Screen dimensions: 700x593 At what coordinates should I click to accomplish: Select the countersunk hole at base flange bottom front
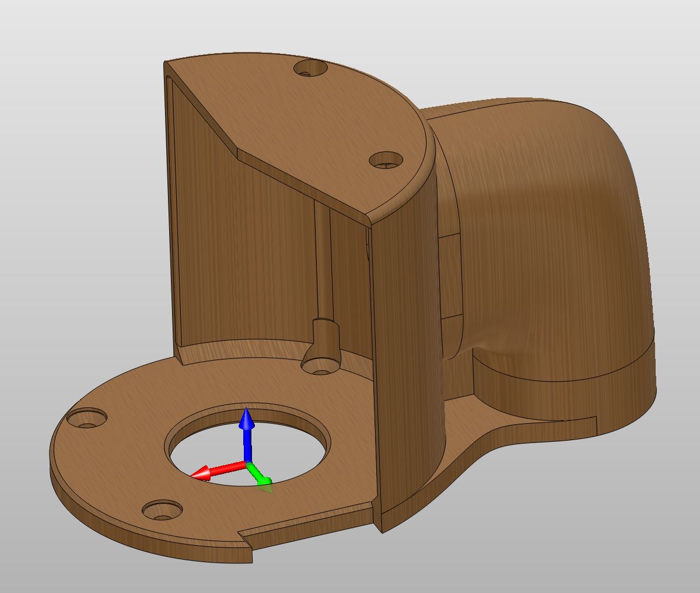pyautogui.click(x=162, y=510)
